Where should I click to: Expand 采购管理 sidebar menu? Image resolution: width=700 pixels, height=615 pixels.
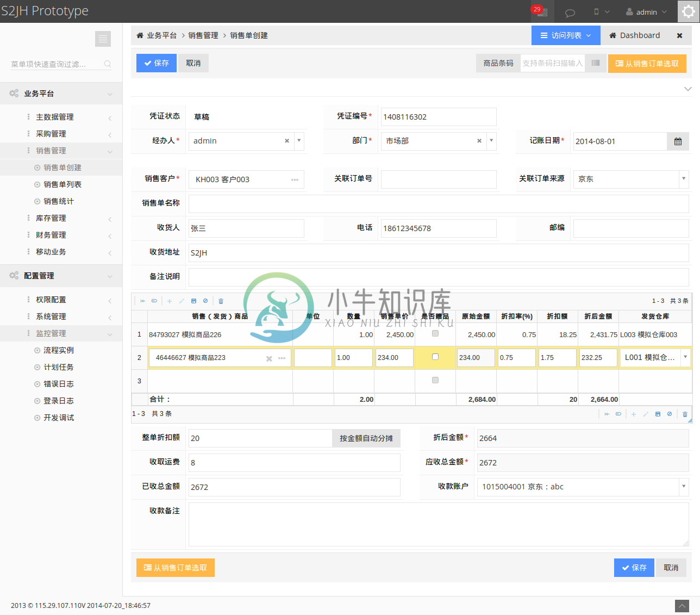[61, 134]
